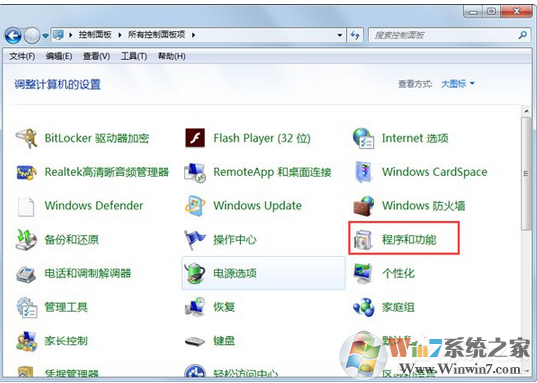The width and height of the screenshot is (537, 383).
Task: Click the 备份和还原 icon
Action: point(26,239)
